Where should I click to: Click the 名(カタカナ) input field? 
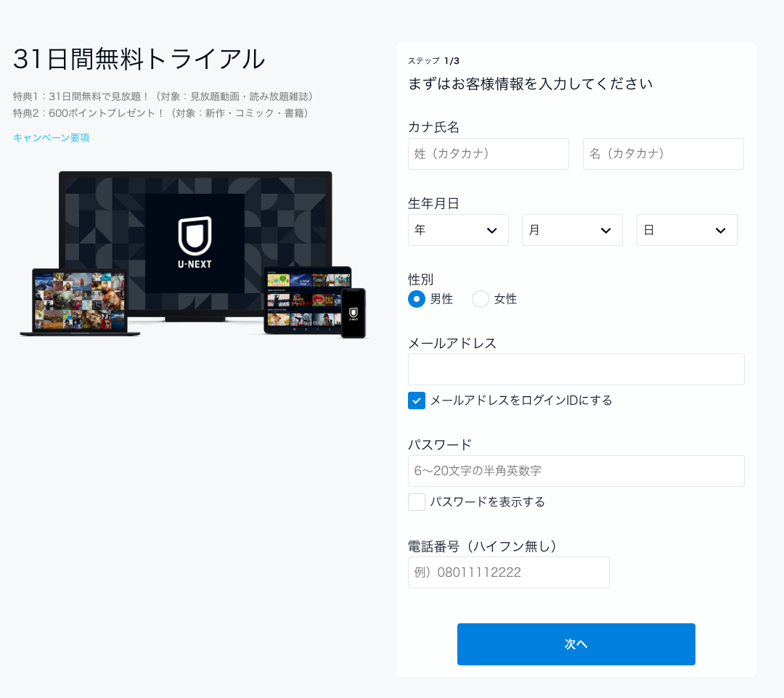pos(663,154)
